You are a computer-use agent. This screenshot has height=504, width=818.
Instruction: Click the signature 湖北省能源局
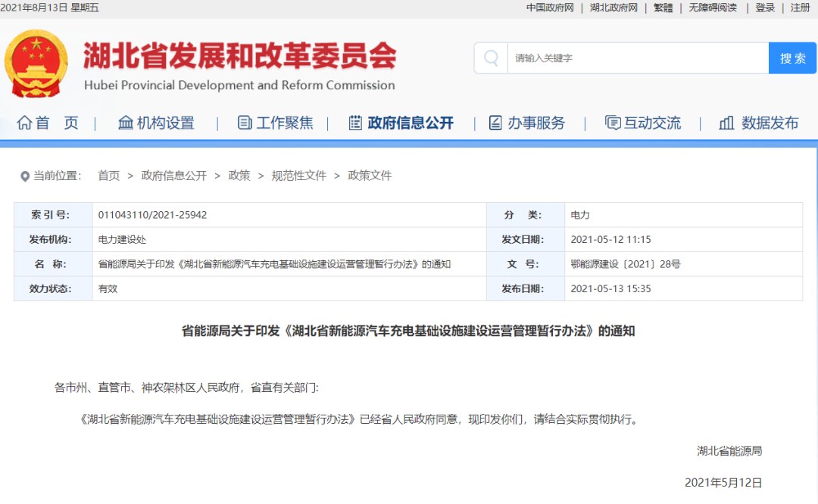click(x=729, y=451)
